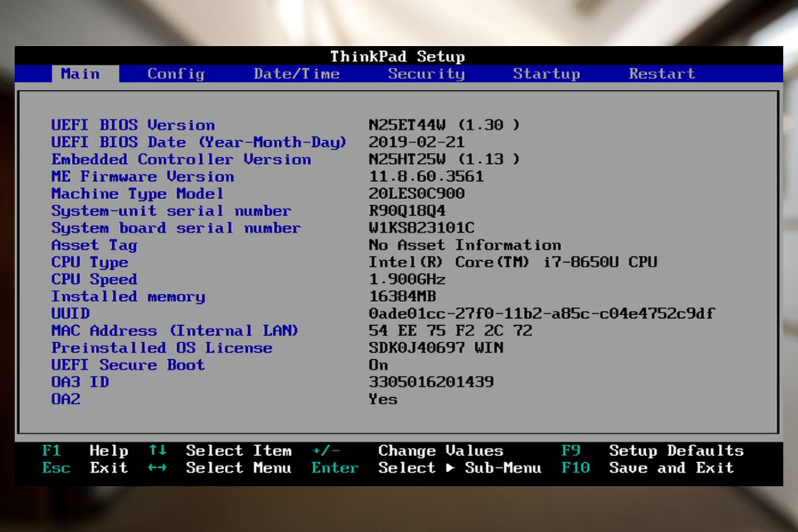Select UEFI Secure Boot label
This screenshot has width=798, height=532.
[x=128, y=366]
